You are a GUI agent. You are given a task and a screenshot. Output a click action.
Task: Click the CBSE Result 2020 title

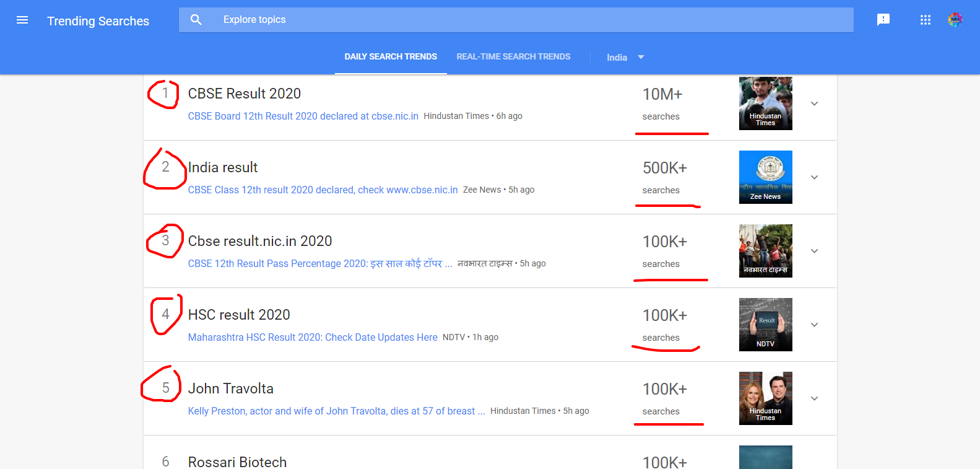(245, 94)
